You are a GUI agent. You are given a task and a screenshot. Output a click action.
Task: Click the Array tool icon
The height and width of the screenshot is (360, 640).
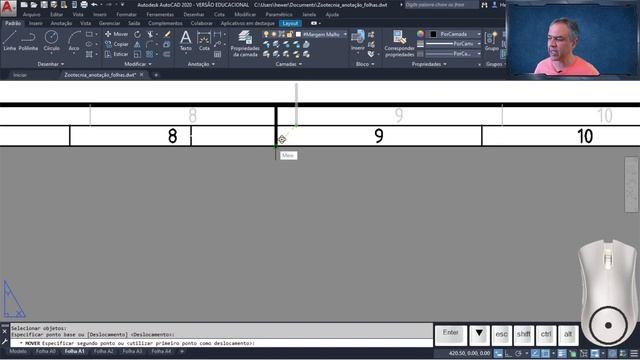[150, 54]
